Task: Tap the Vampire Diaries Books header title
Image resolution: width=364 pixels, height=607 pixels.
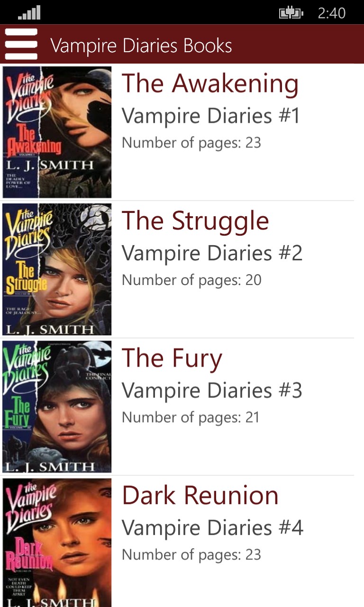Action: (141, 46)
